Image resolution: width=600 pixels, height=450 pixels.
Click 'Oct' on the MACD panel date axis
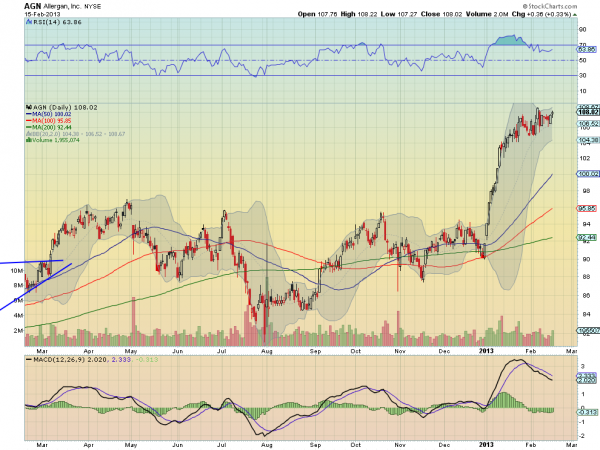[356, 445]
